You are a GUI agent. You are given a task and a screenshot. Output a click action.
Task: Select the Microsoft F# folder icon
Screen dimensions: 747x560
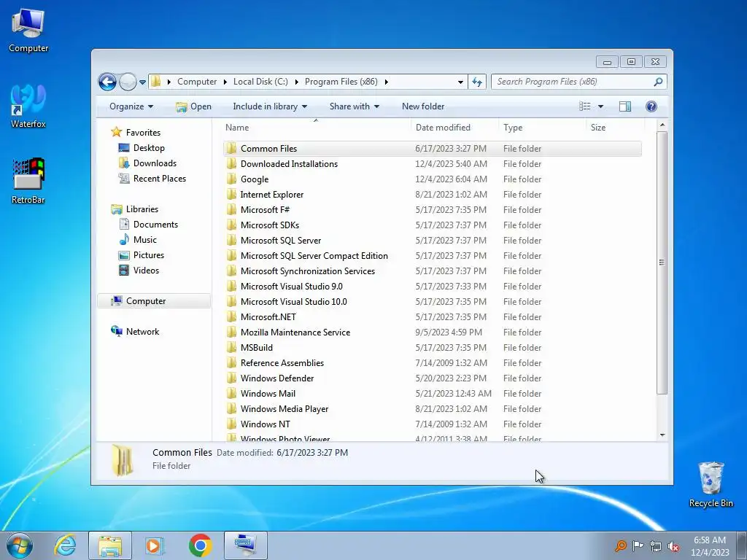(x=231, y=209)
